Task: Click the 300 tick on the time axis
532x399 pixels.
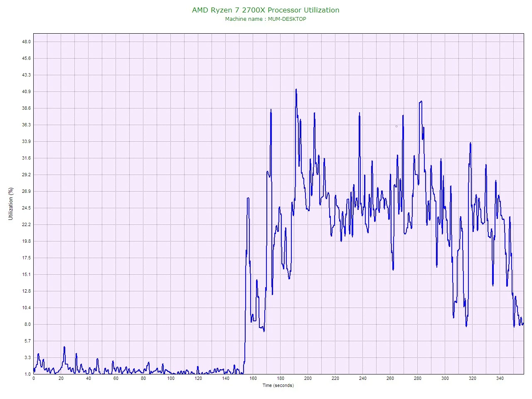Action: pyautogui.click(x=445, y=378)
